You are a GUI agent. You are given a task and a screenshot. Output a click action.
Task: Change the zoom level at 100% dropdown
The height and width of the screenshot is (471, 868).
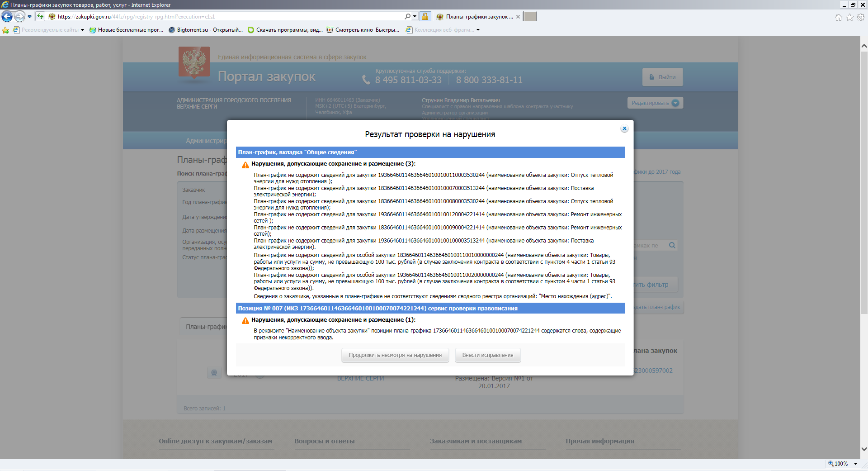coord(855,464)
